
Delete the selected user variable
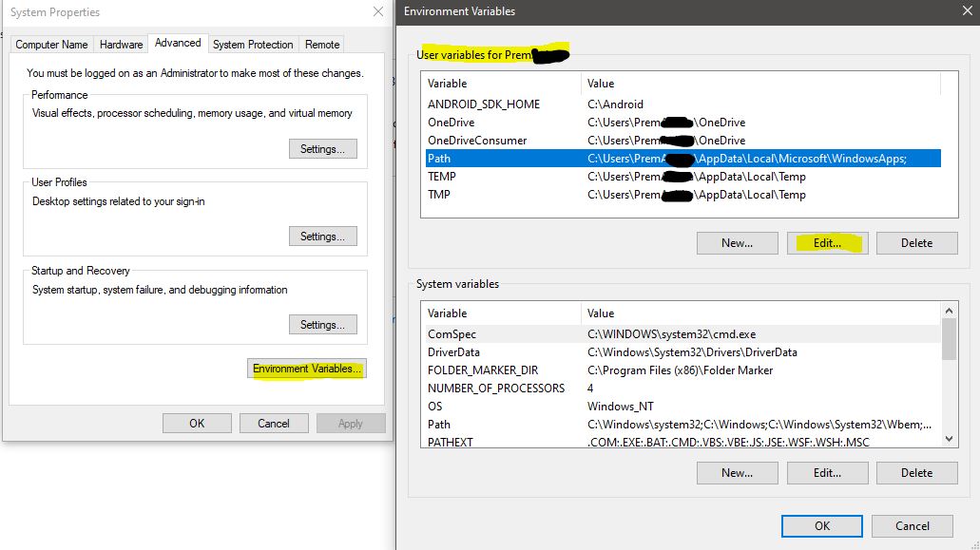coord(916,242)
